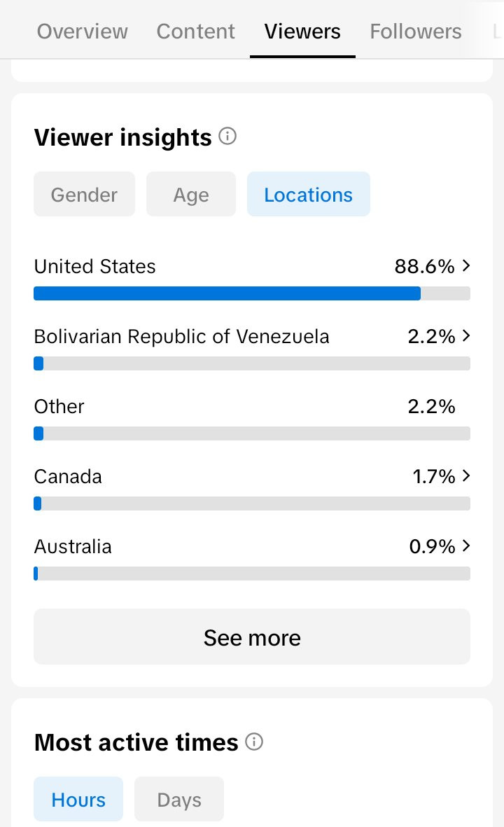Switch active times view to Days
Viewport: 504px width, 827px height.
point(179,799)
